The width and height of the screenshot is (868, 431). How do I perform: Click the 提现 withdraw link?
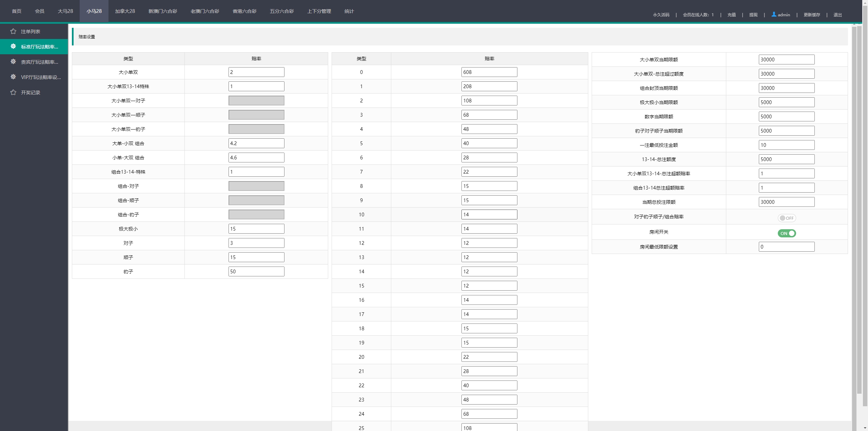tap(753, 15)
